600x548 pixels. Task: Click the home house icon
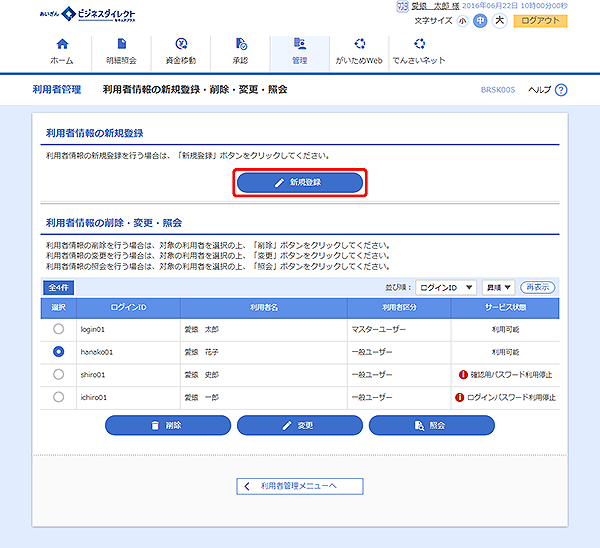[62, 44]
